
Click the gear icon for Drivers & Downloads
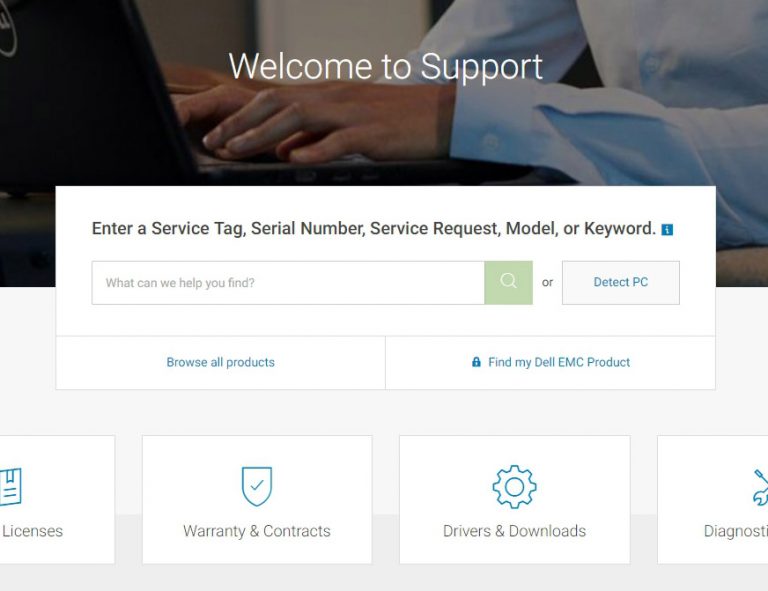coord(514,487)
